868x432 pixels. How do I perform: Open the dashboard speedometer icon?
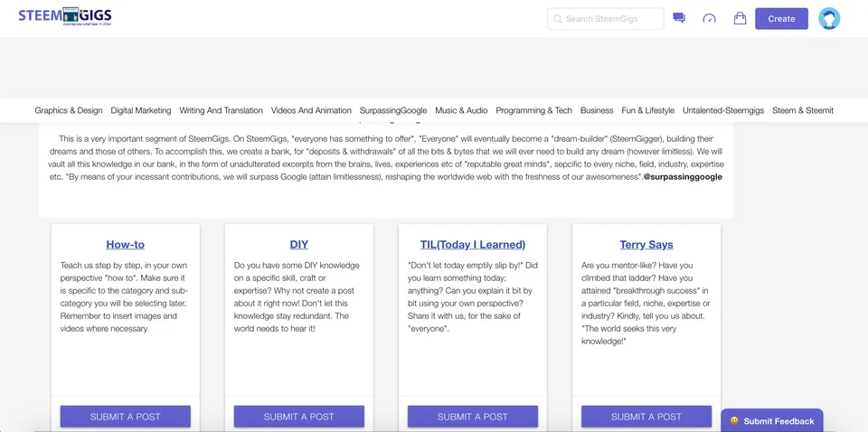[709, 19]
